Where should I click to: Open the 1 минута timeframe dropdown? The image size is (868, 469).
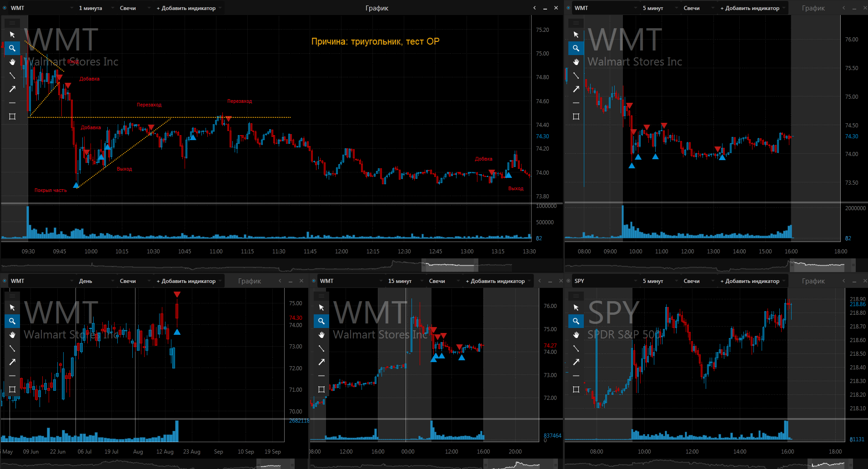[x=95, y=8]
